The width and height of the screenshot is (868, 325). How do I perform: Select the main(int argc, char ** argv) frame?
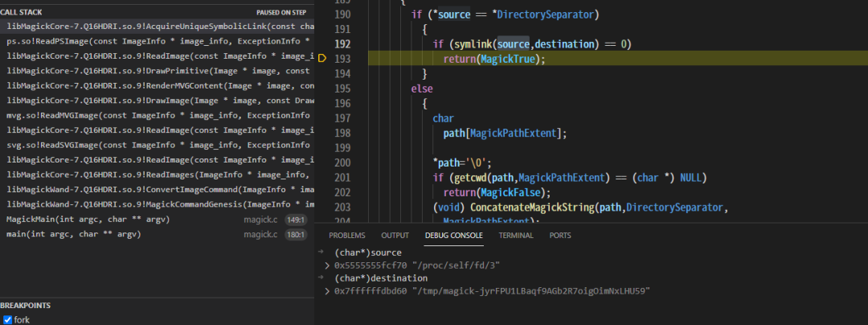click(158, 234)
